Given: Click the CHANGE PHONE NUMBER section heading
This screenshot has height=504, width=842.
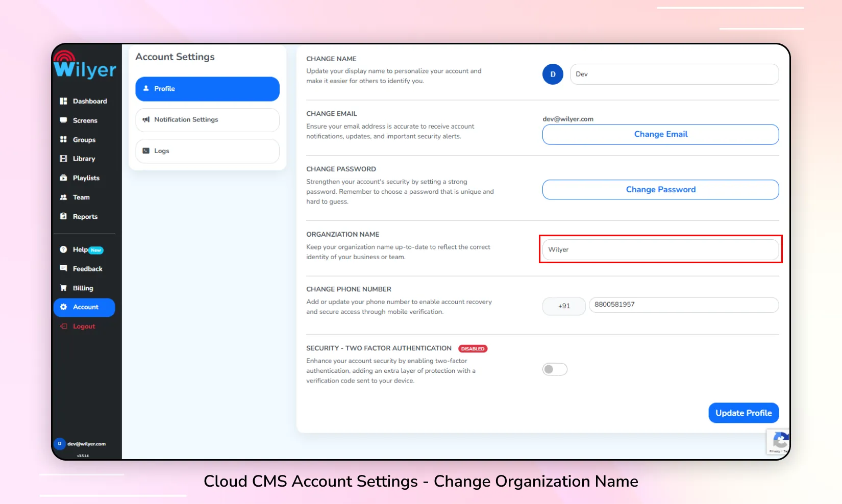Looking at the screenshot, I should click(x=349, y=289).
